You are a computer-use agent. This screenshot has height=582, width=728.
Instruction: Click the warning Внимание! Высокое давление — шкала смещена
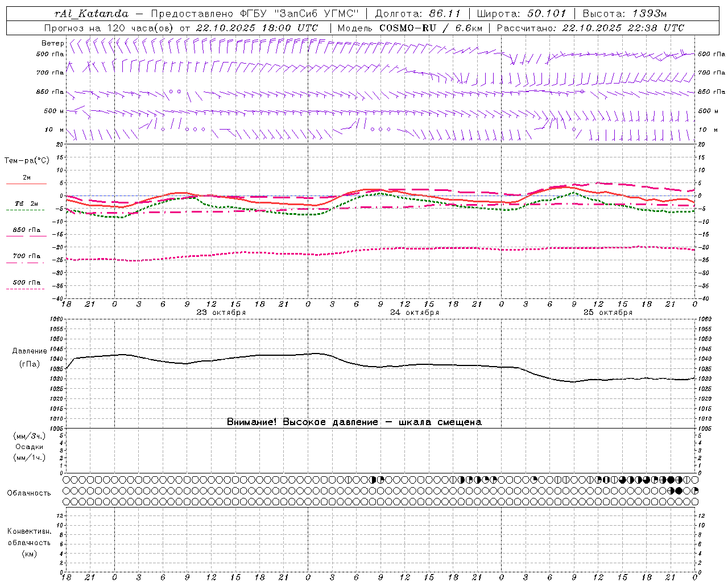click(354, 422)
